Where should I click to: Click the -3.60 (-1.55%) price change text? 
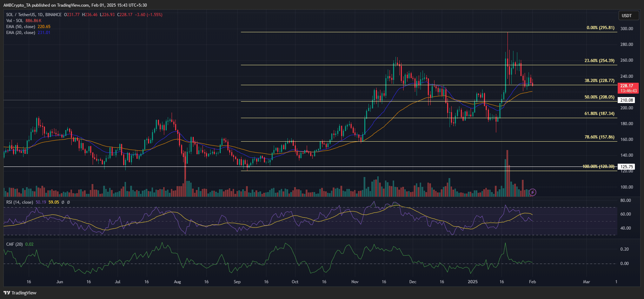[x=148, y=15]
